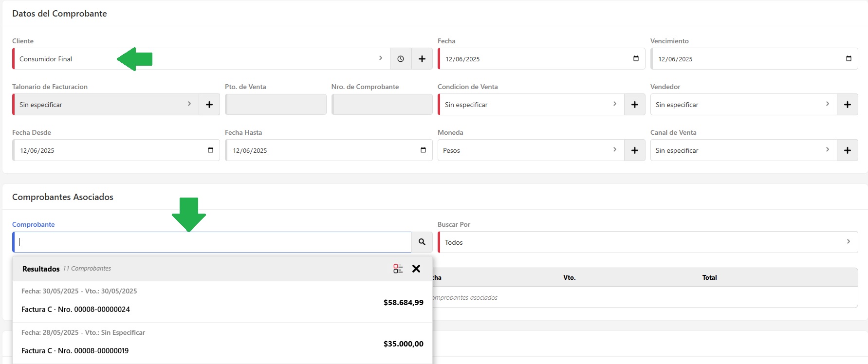Open the Fecha calendar picker icon
868x364 pixels.
coord(636,58)
